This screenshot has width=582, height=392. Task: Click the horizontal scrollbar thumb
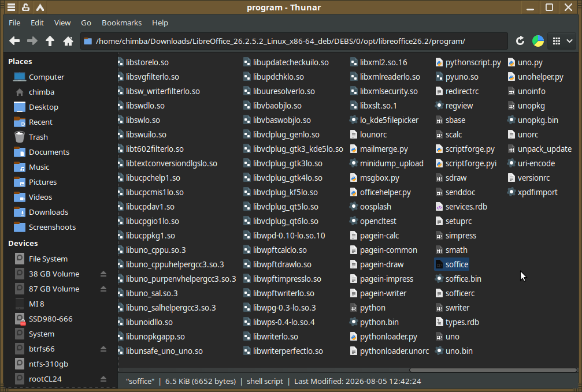point(494,369)
